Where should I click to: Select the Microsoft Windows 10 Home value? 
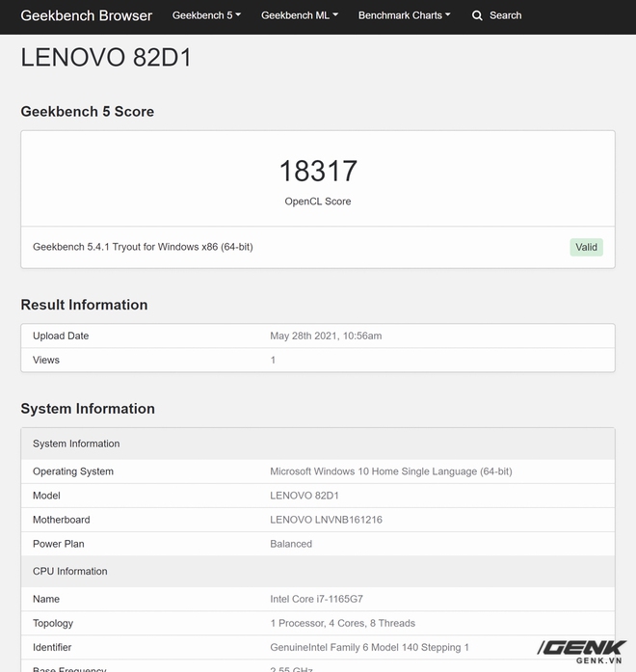(391, 471)
